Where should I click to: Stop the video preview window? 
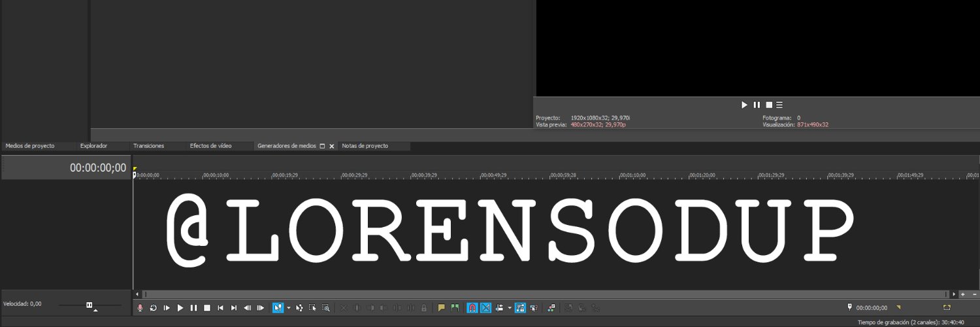[769, 105]
